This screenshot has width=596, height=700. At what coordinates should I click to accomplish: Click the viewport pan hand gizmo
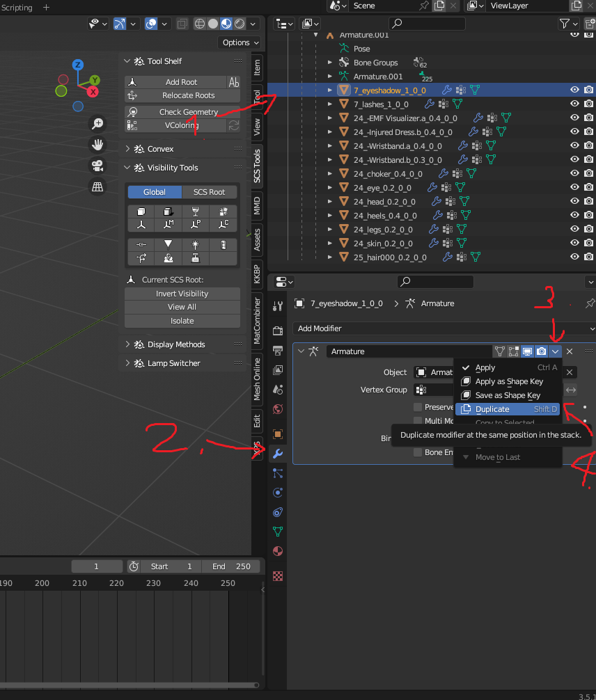coord(97,145)
